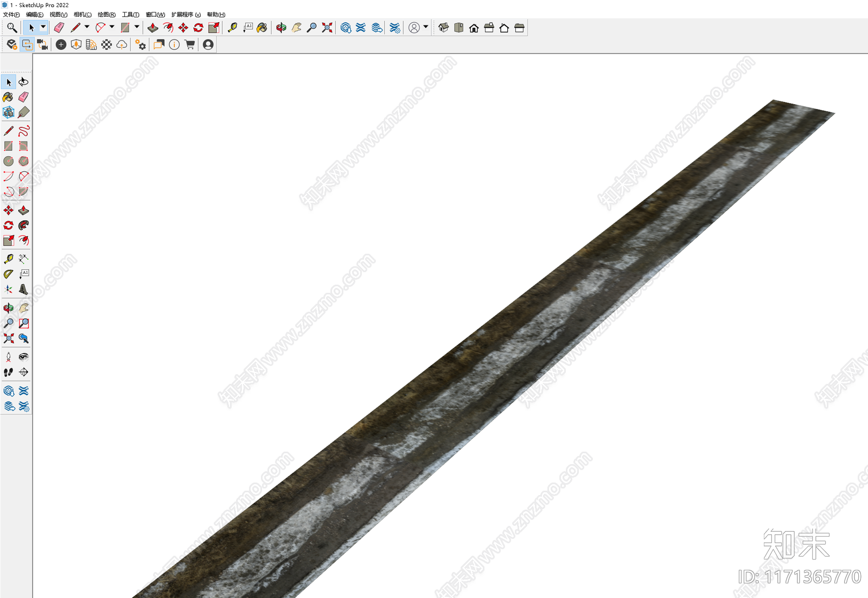Pick the Tag tool icon

(x=23, y=112)
